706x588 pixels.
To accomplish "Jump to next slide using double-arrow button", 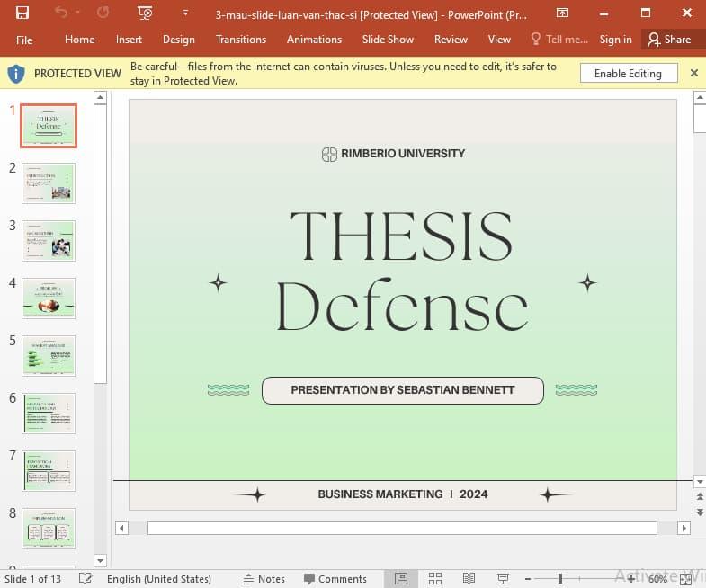I will 699,511.
